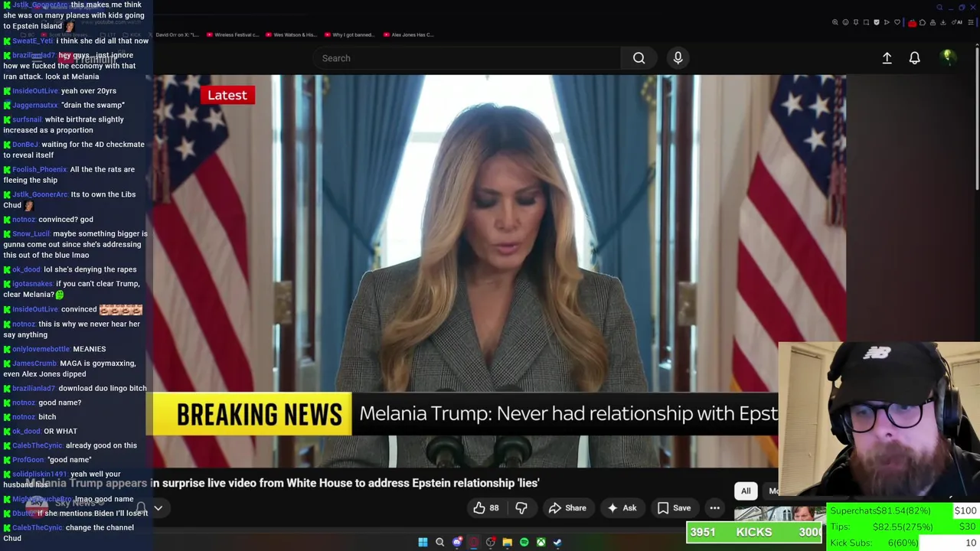This screenshot has height=551, width=980.
Task: Click chat username 'JamesCrumb'
Action: pyautogui.click(x=34, y=364)
